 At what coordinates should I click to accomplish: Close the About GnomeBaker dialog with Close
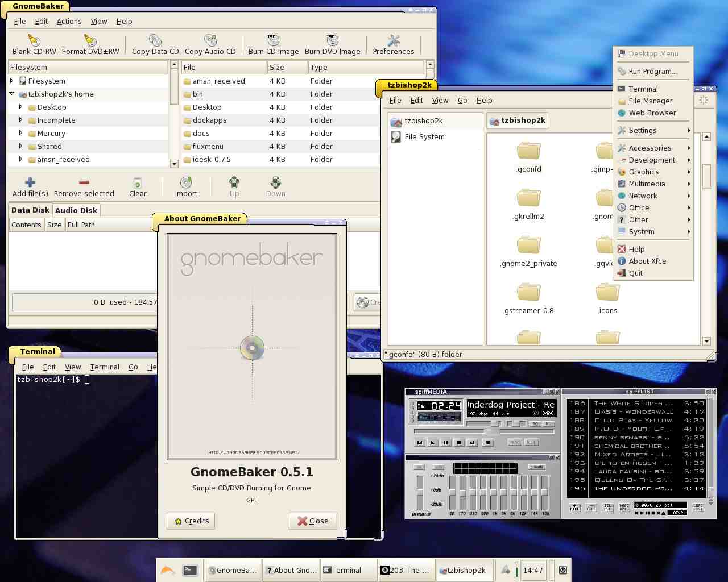click(313, 521)
